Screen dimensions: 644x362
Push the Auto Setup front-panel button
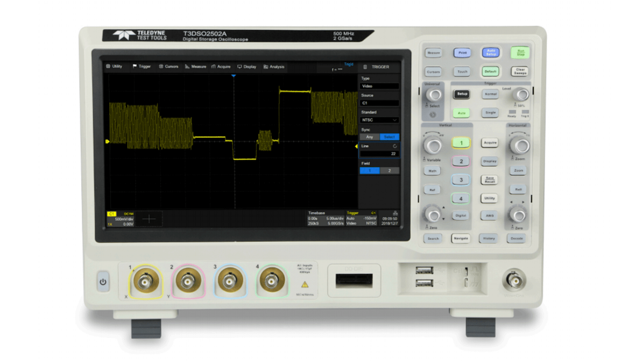(490, 53)
